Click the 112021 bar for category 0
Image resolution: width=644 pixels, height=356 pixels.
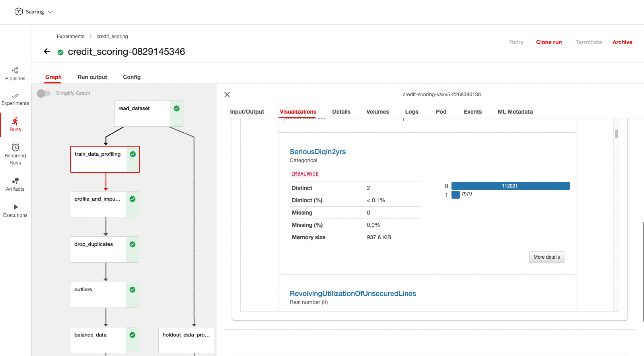pos(510,186)
